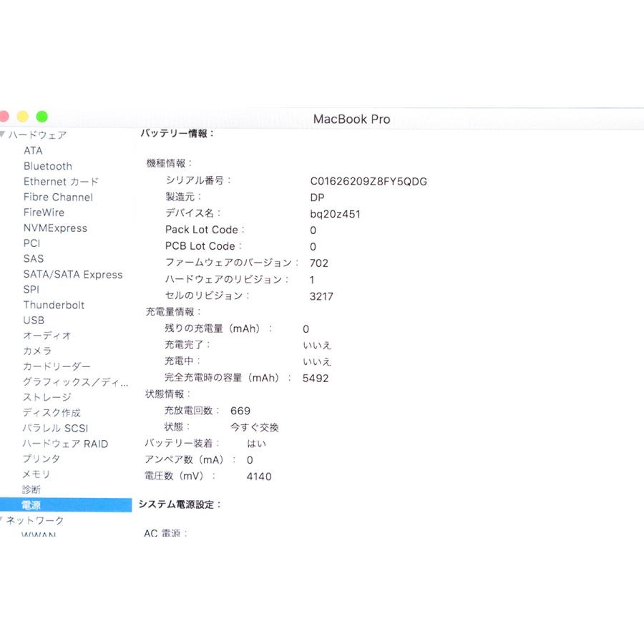Select ATA in the hardware list

pos(33,151)
